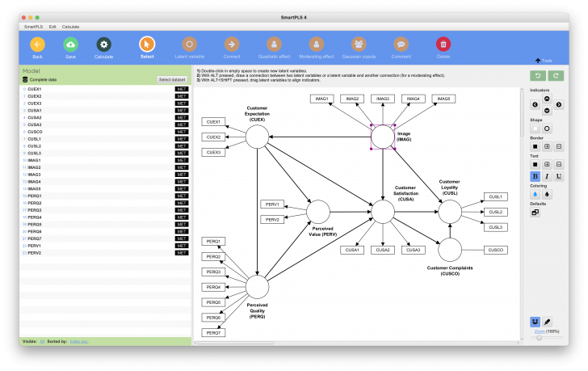Save the model with the Save icon
The width and height of the screenshot is (588, 371).
pos(70,44)
